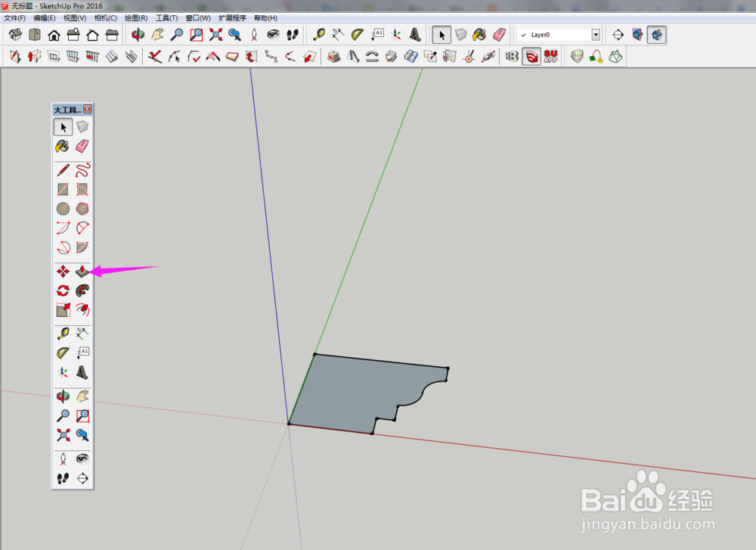The height and width of the screenshot is (550, 756).
Task: Pick the Line pencil tool
Action: pos(64,170)
